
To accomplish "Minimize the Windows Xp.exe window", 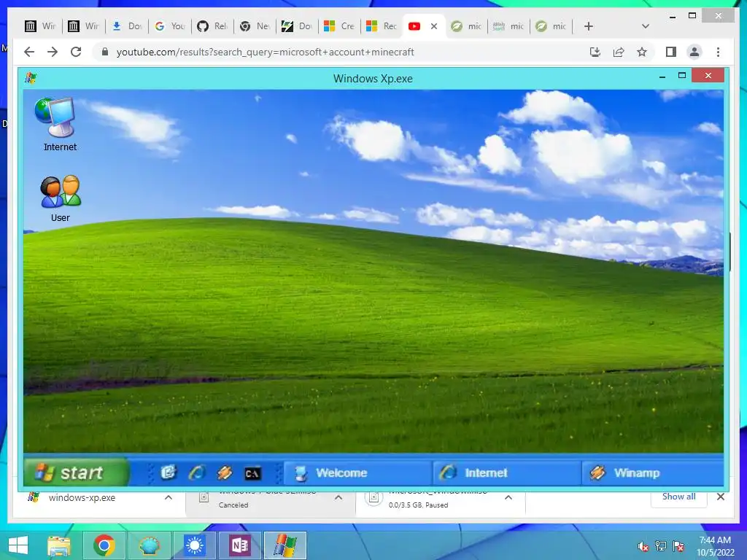I will coord(662,76).
